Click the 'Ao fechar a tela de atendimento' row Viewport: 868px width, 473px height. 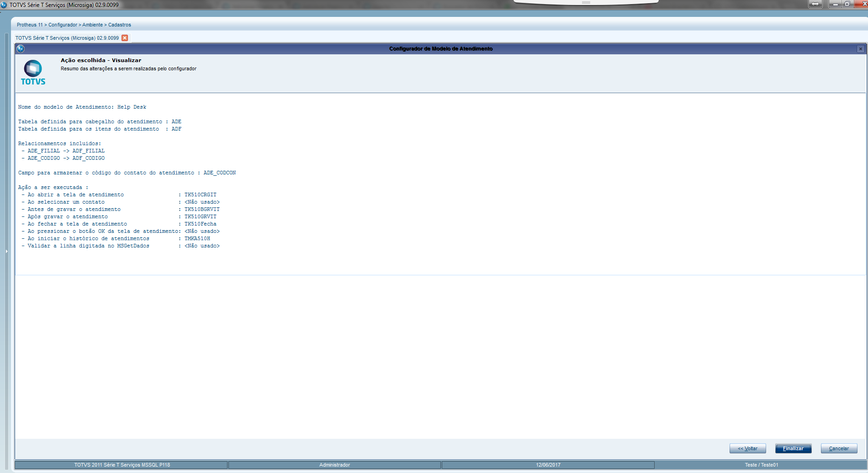[119, 224]
